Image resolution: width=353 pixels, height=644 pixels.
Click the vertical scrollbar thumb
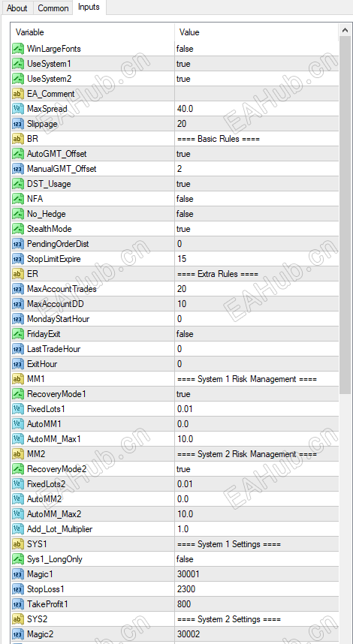345,215
